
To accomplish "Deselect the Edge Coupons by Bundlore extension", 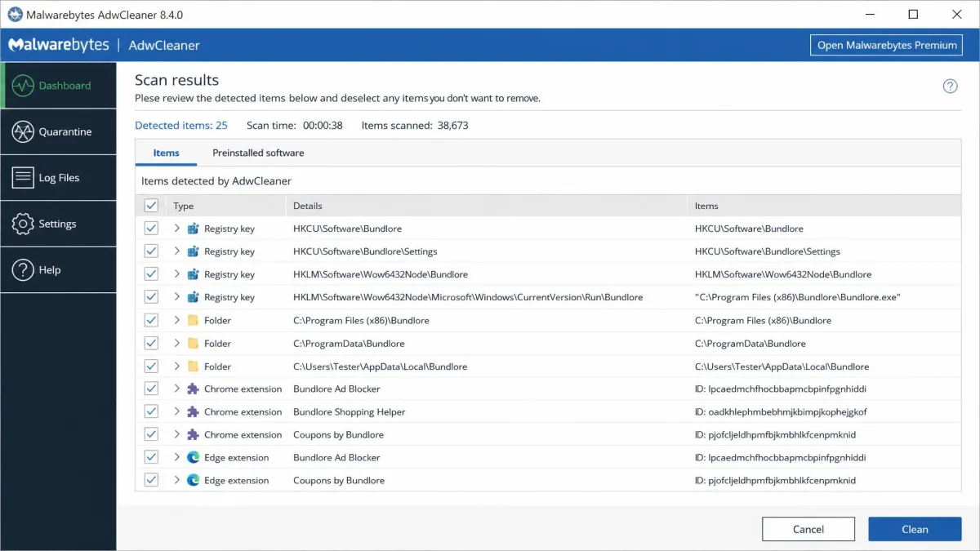I will click(151, 480).
